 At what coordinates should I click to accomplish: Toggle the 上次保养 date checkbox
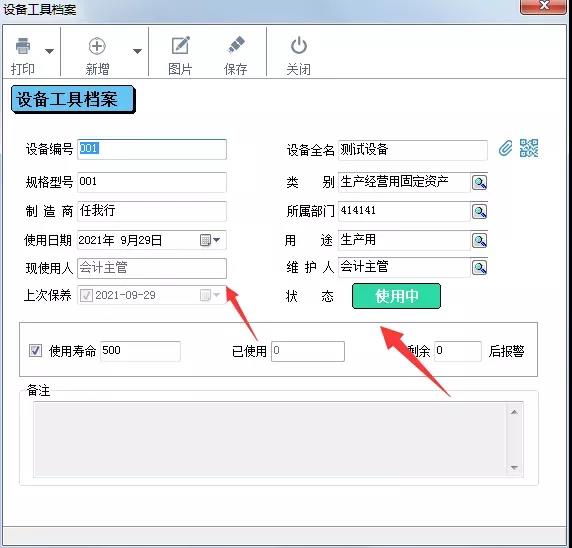86,295
